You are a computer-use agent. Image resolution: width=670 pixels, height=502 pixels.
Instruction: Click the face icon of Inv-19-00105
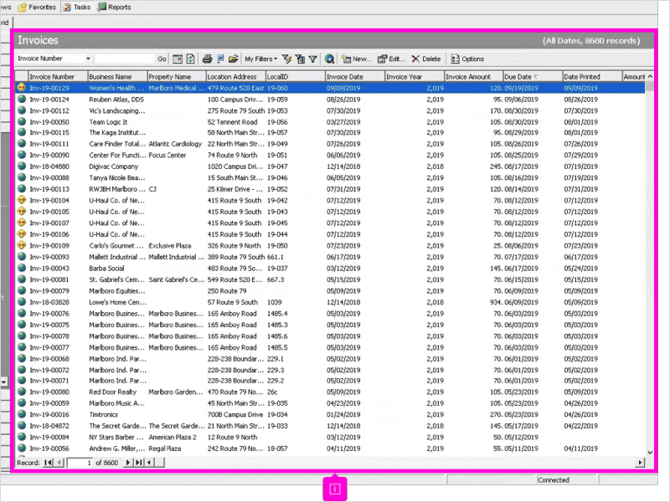(x=21, y=211)
